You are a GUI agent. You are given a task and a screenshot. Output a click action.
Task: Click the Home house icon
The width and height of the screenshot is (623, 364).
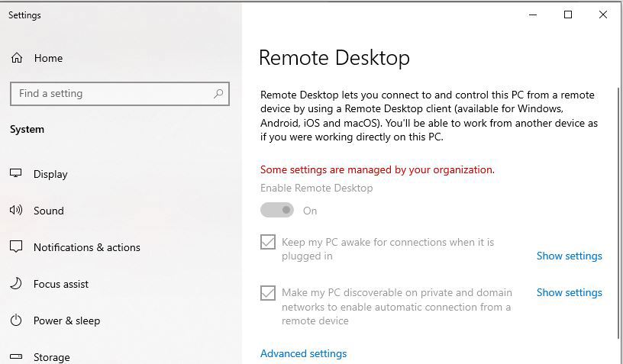17,58
